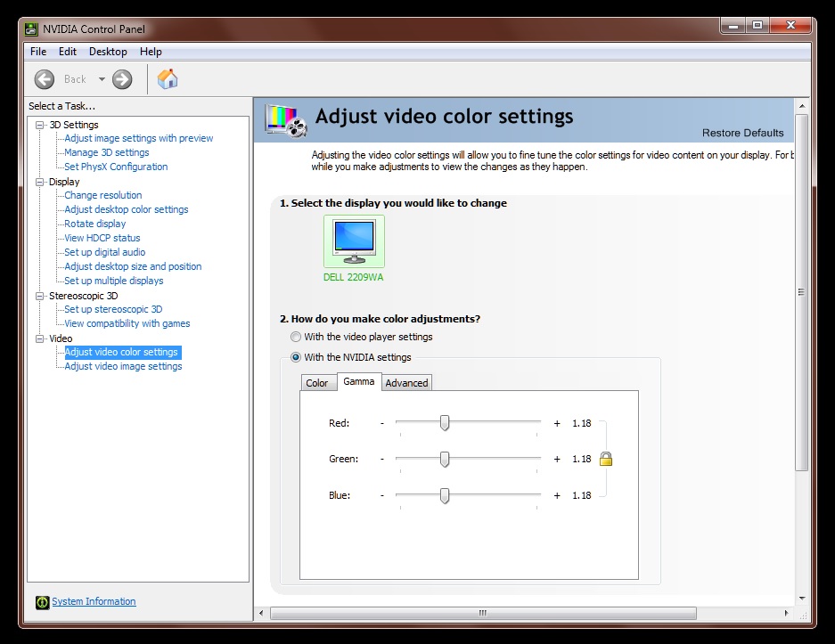Open 'Adjust desktop size and position'

[x=133, y=266]
